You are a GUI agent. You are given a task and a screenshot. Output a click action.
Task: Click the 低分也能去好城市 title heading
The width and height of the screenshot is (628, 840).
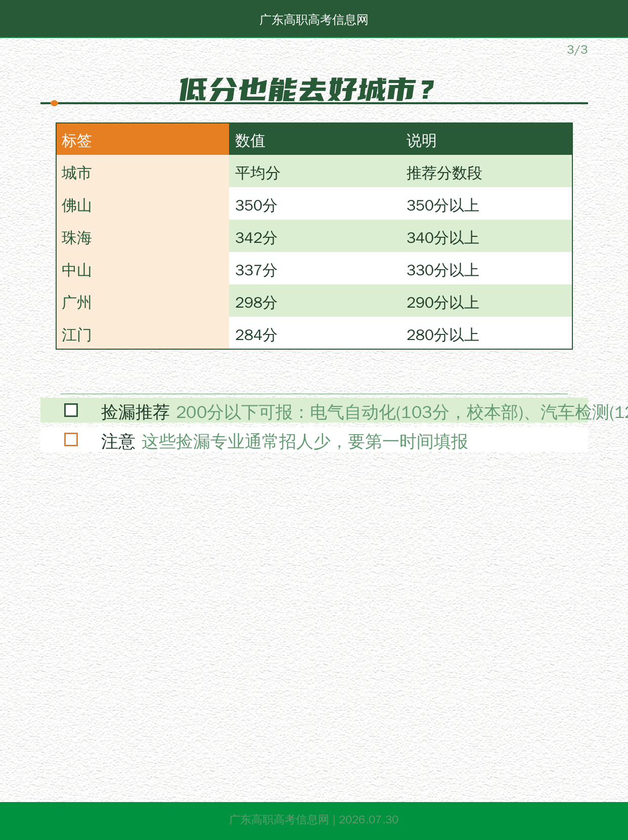coord(307,90)
